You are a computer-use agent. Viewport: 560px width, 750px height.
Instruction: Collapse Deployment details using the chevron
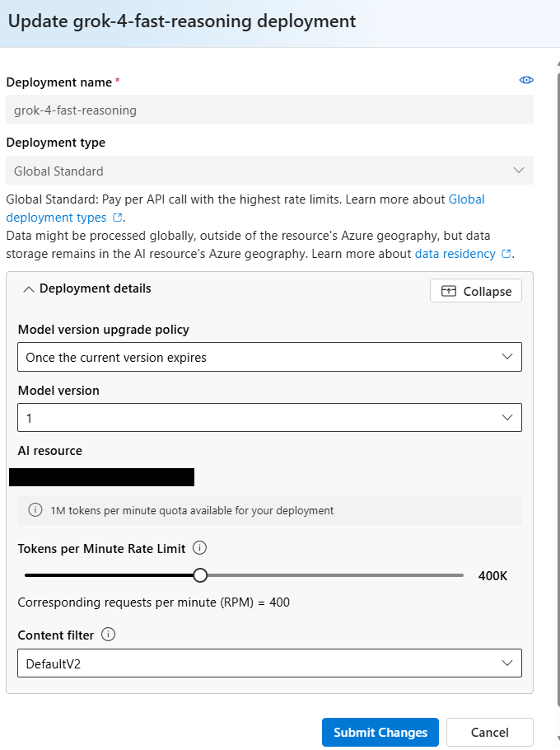(x=29, y=289)
